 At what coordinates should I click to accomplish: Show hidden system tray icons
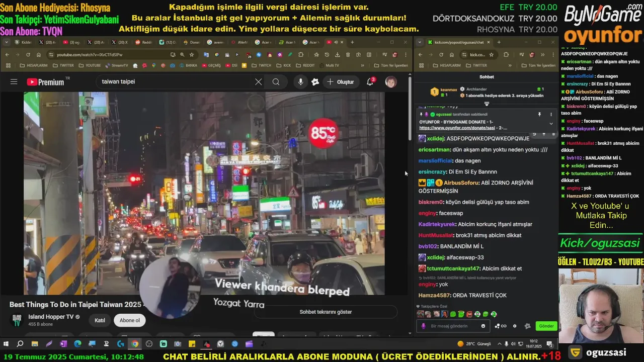click(499, 344)
